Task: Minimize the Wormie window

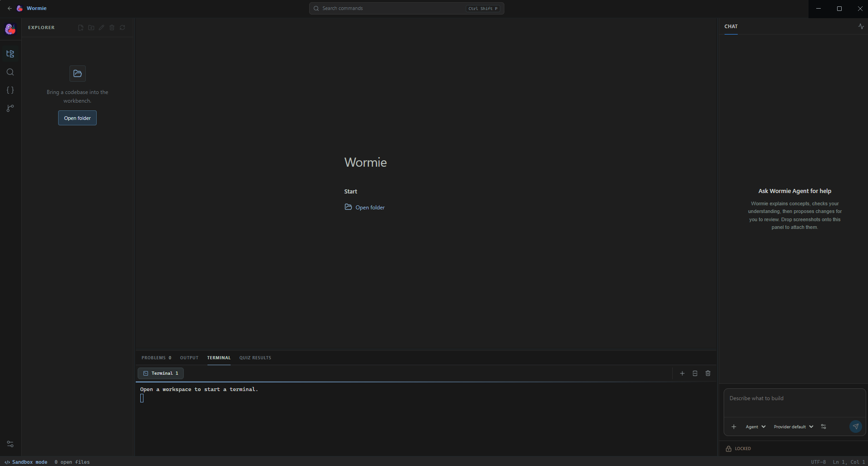Action: click(819, 9)
